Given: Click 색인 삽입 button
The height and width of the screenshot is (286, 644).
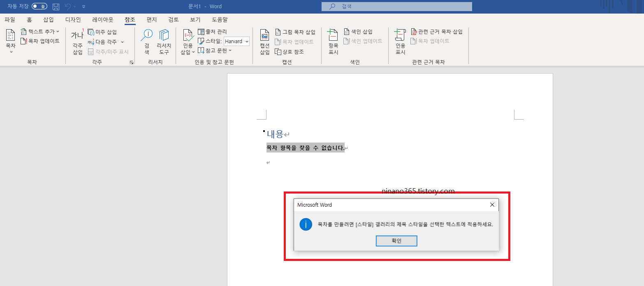Looking at the screenshot, I should [358, 32].
